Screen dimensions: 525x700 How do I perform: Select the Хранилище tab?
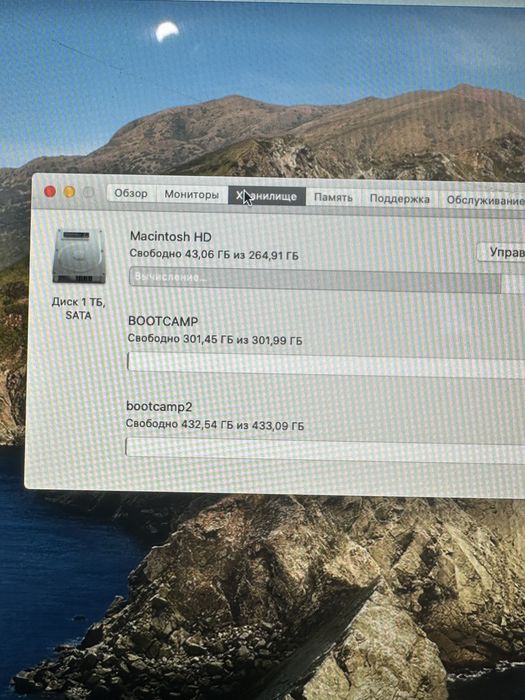pyautogui.click(x=267, y=196)
